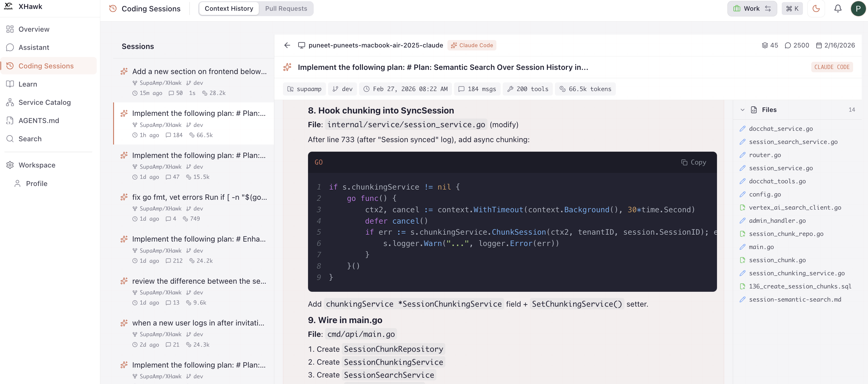Go to Assistant in the sidebar
This screenshot has height=384, width=868.
pos(33,47)
